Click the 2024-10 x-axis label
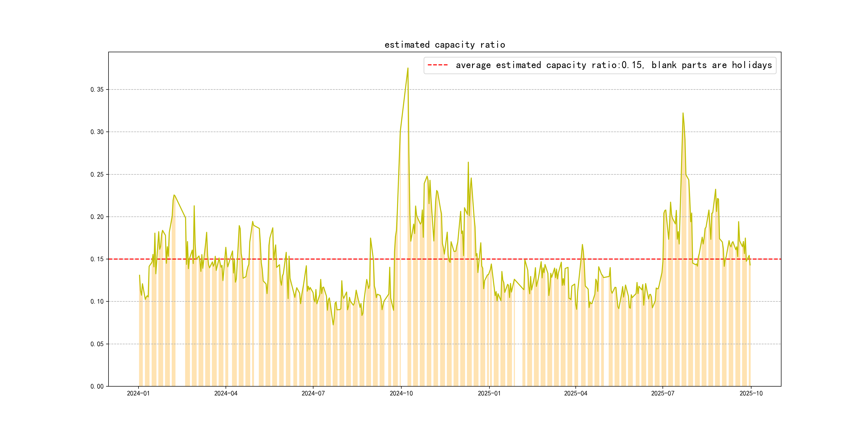The width and height of the screenshot is (868, 434). click(x=401, y=393)
